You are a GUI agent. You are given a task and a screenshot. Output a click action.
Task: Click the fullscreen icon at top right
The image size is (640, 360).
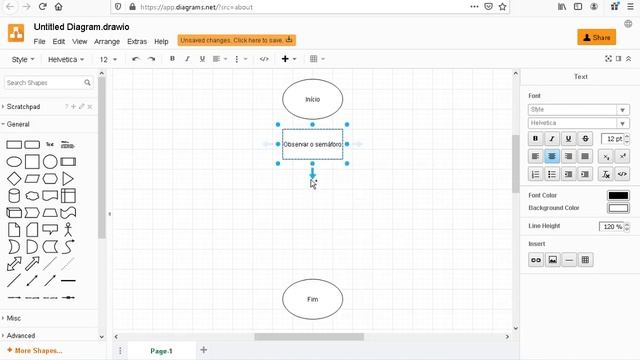(x=608, y=59)
